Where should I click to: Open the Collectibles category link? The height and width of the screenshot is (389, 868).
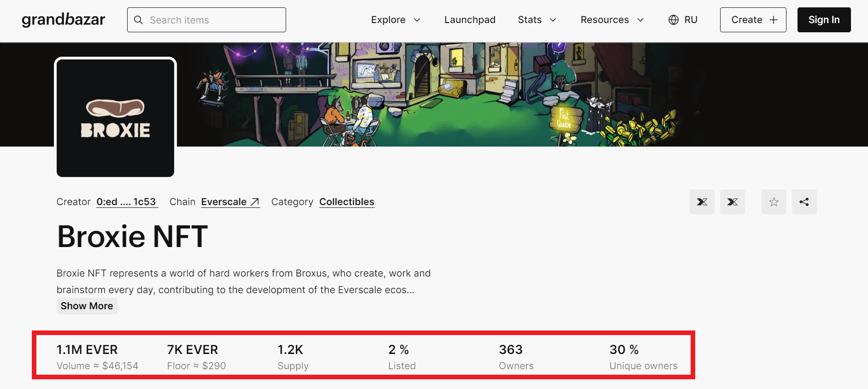[x=347, y=202]
